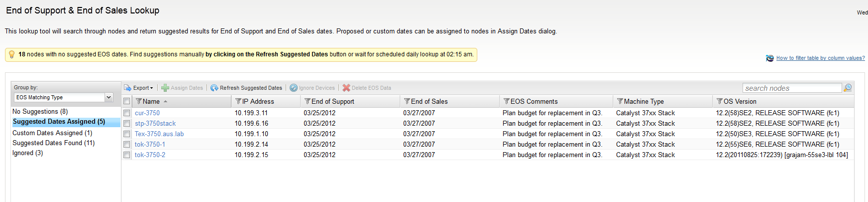Screen dimensions: 868x202
Task: Toggle the select-all header checkbox
Action: click(x=127, y=101)
